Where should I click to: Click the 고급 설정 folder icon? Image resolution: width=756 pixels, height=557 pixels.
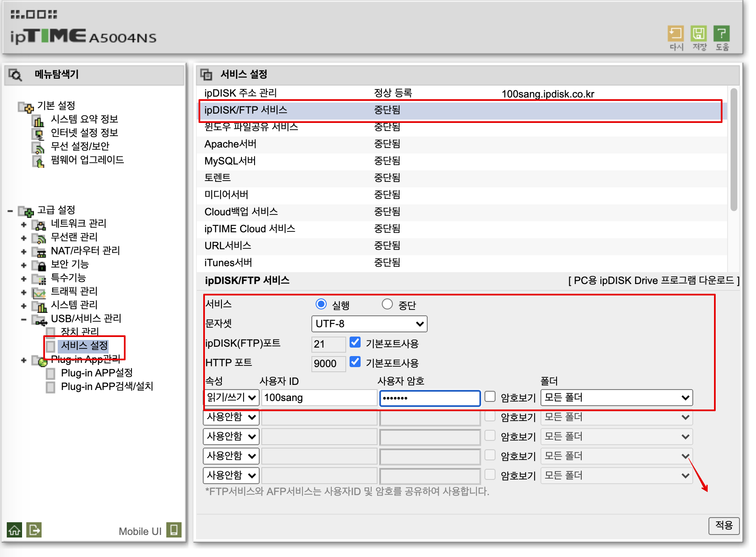[x=25, y=212]
